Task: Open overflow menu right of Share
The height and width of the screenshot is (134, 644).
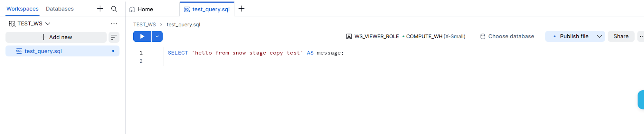Action: 641,36
